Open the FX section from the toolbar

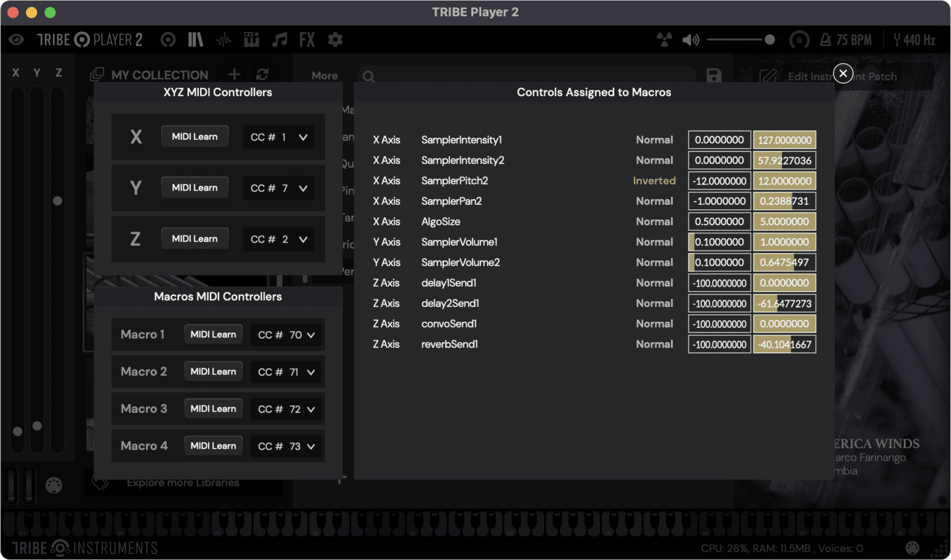[x=307, y=40]
